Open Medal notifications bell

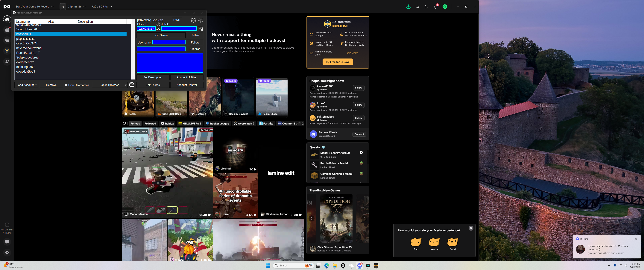click(435, 7)
